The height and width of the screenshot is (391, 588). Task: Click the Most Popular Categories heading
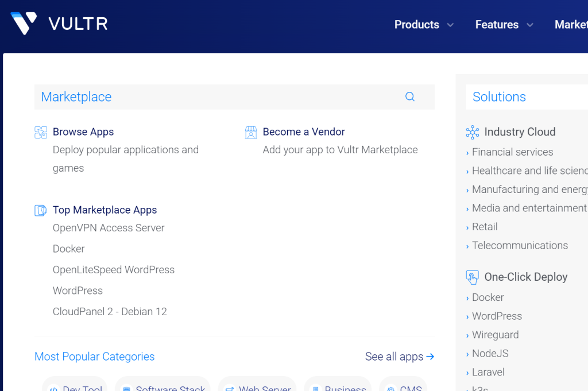[x=95, y=357]
